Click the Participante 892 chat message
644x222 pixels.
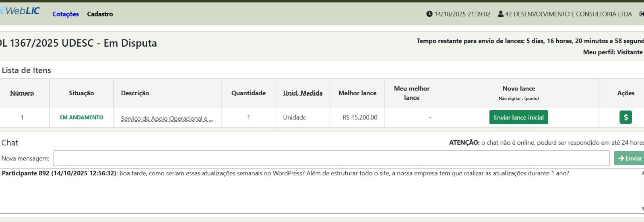point(285,173)
